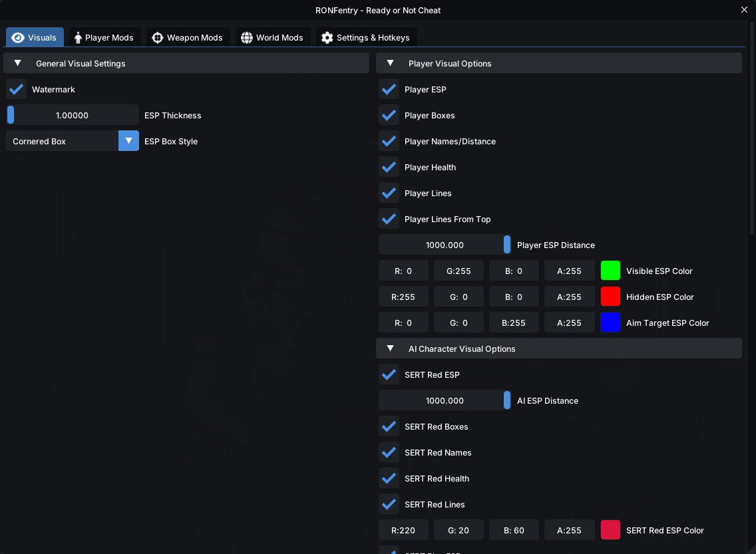The height and width of the screenshot is (554, 756).
Task: Select the A:255 field of Aim Target ESP Color
Action: click(570, 323)
